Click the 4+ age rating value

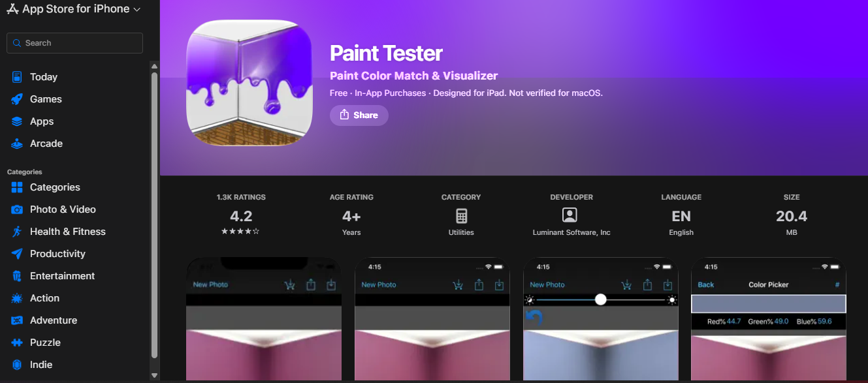coord(351,216)
